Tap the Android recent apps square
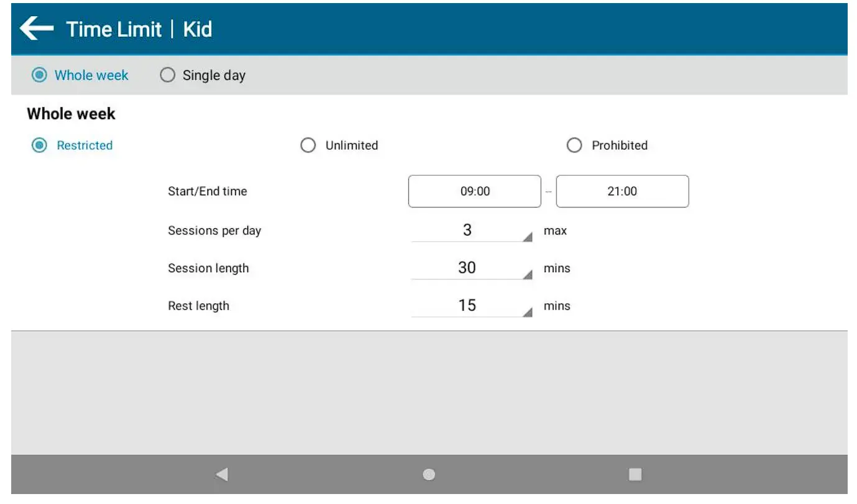The image size is (857, 504). 635,474
